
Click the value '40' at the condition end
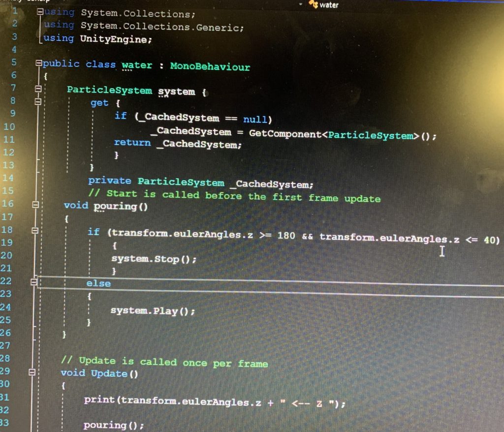coord(490,240)
